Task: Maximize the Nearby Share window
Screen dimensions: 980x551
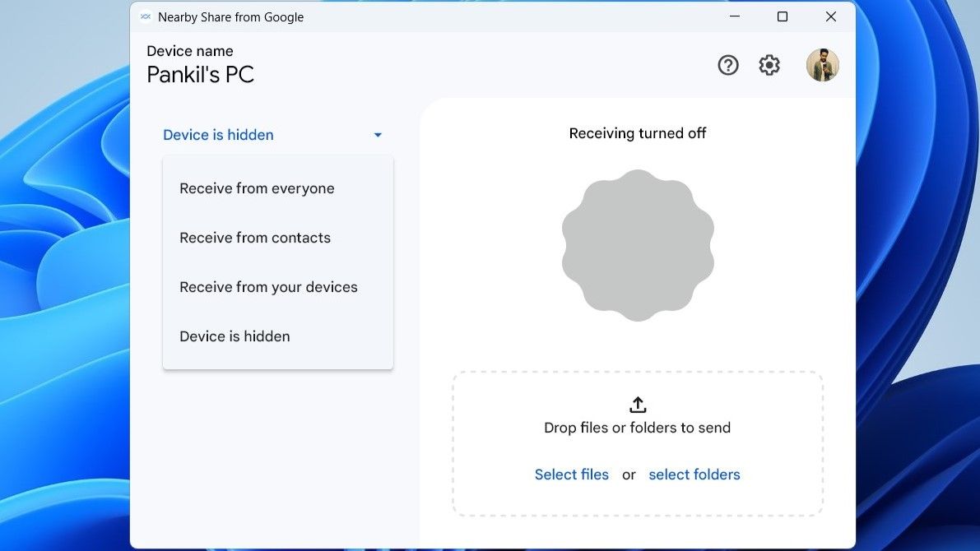Action: 782,16
